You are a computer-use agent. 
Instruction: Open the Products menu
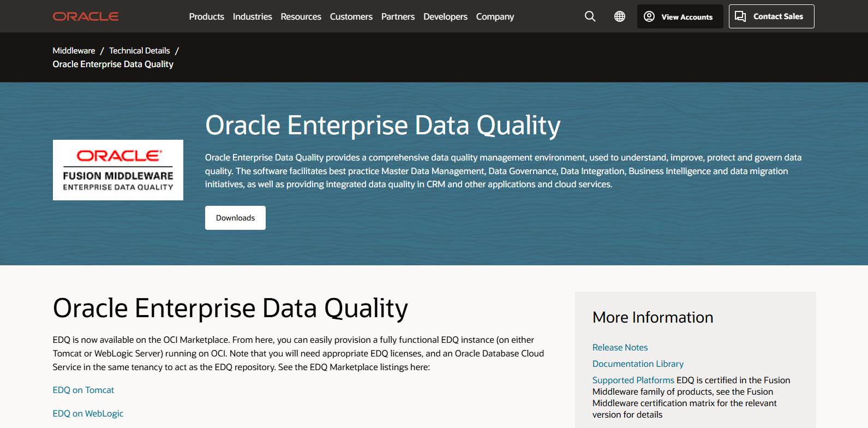(206, 16)
